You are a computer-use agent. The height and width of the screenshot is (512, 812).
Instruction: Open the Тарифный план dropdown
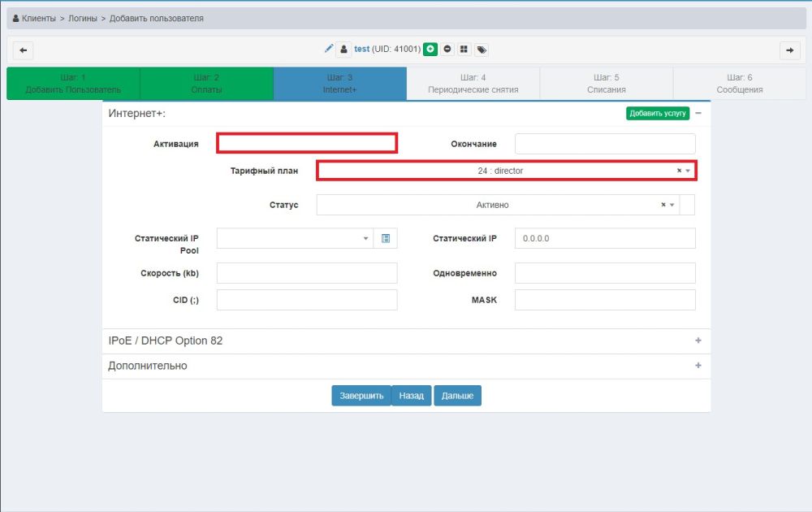click(688, 171)
